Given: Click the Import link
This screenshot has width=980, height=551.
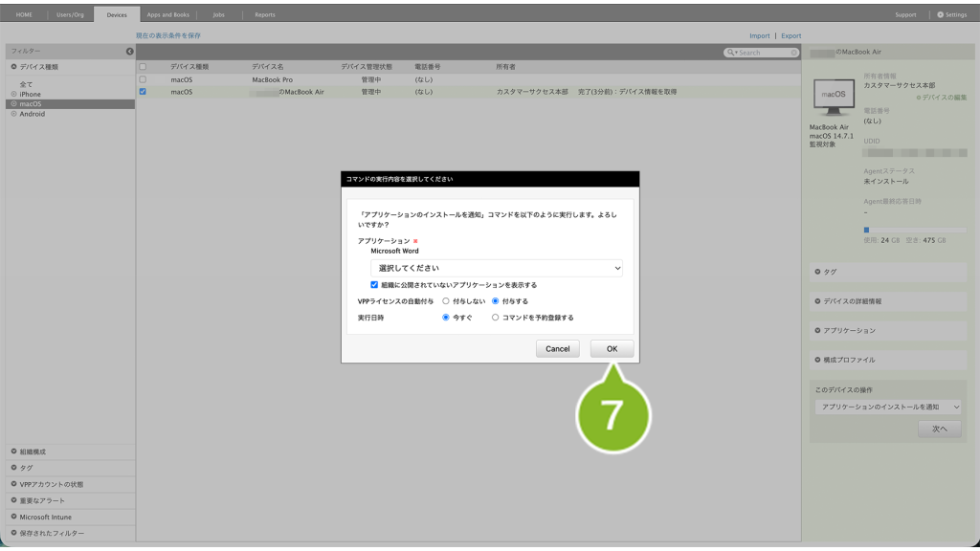Looking at the screenshot, I should (x=759, y=36).
